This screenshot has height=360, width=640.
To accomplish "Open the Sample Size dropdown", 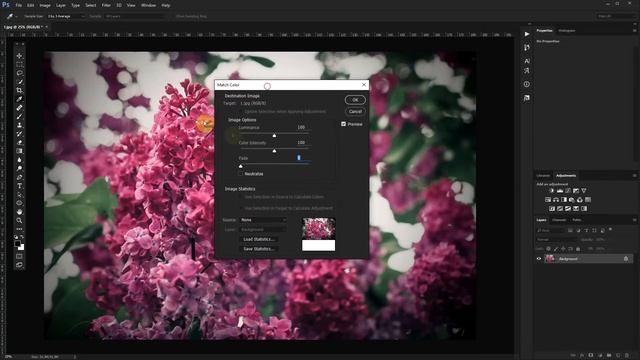I will [66, 16].
